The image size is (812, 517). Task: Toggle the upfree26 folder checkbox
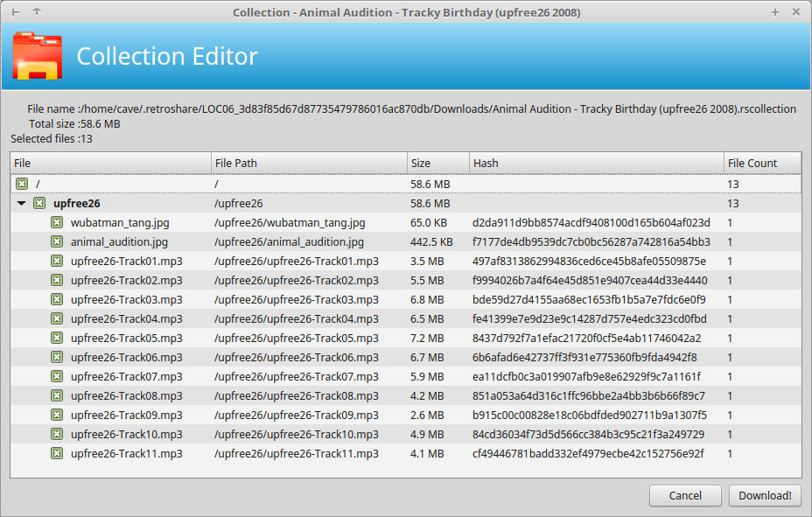[x=39, y=203]
